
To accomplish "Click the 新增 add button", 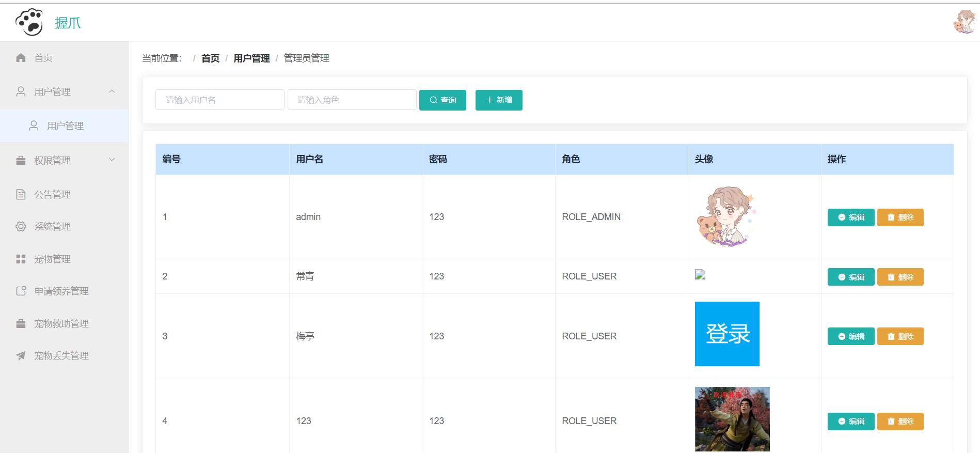I will tap(499, 100).
